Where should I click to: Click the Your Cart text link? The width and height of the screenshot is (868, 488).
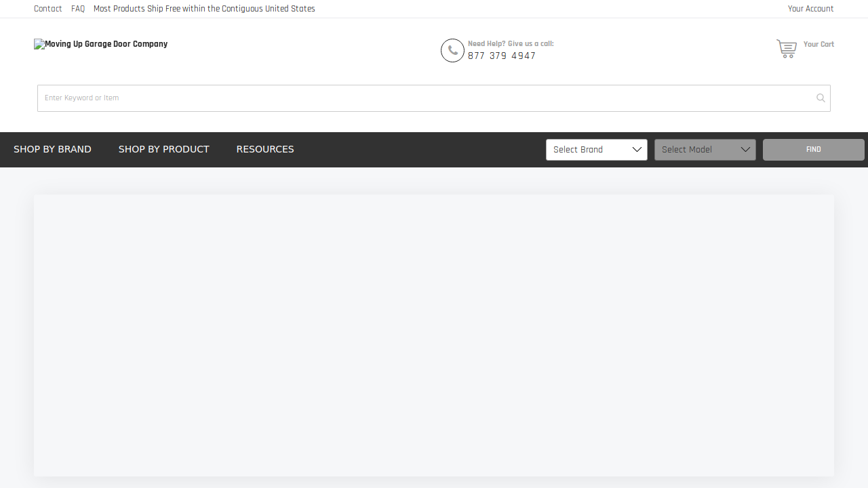818,45
